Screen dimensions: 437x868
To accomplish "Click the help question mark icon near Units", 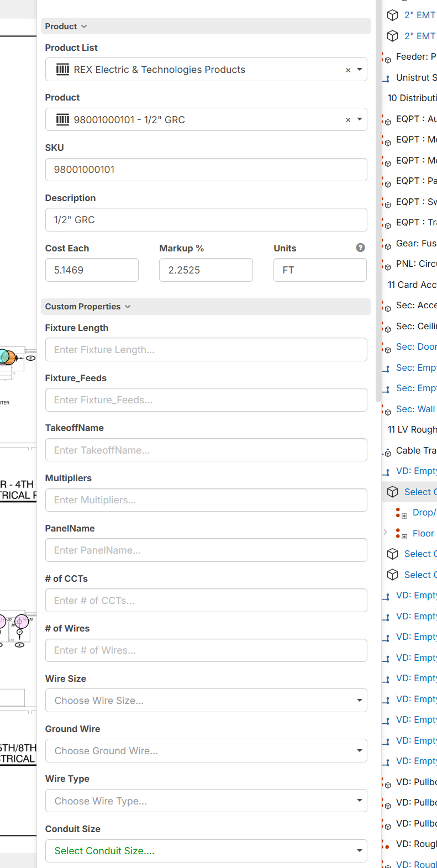I will (x=360, y=248).
